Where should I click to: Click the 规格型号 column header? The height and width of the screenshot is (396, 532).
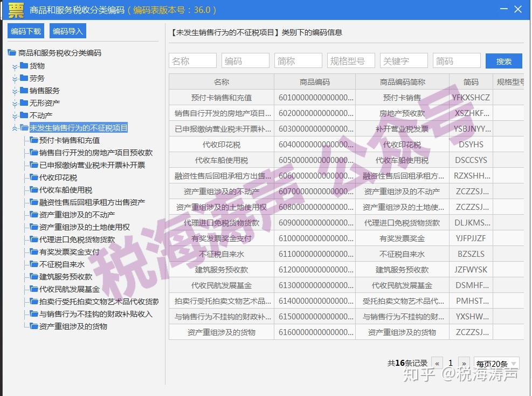(x=509, y=82)
